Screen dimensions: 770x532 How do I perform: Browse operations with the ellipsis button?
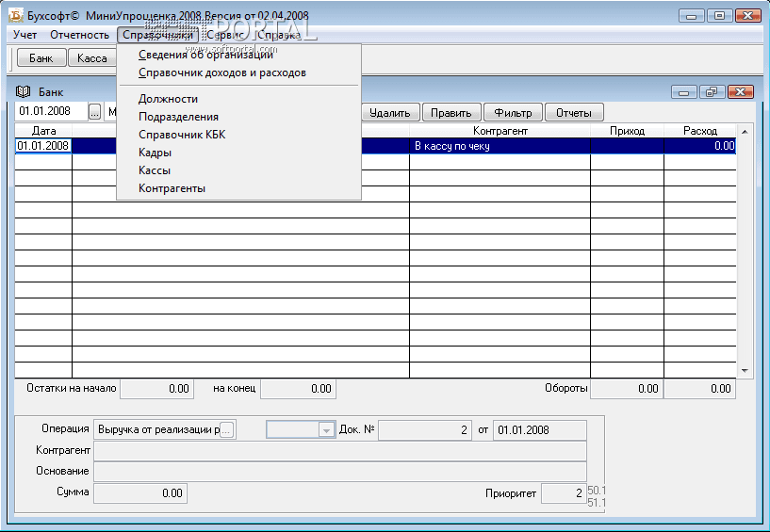[x=226, y=430]
